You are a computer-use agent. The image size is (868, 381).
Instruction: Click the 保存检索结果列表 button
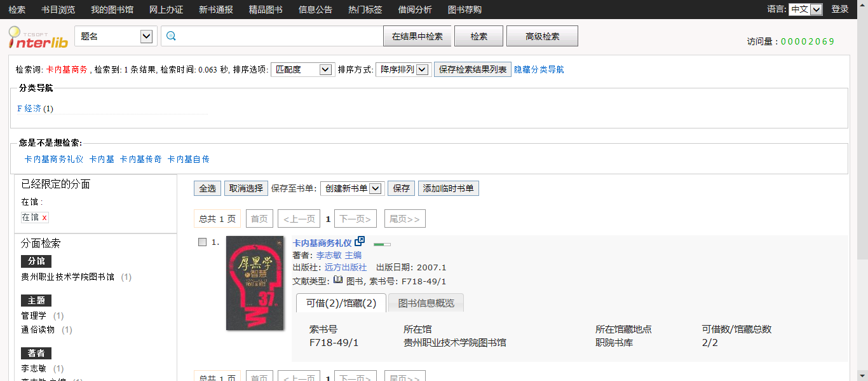pos(472,69)
